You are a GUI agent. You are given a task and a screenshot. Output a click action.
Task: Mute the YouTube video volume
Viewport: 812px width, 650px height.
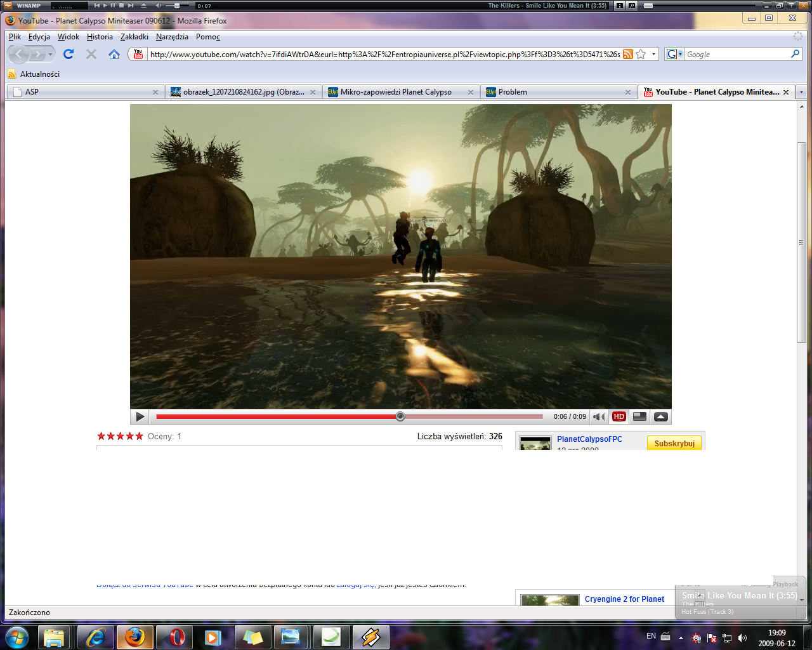tap(598, 417)
